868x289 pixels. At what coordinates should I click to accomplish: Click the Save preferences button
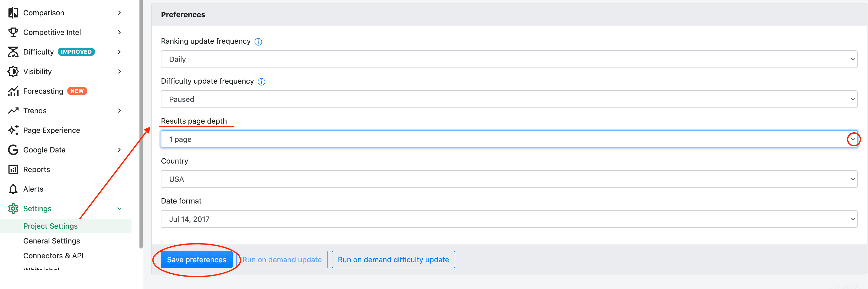tap(196, 260)
